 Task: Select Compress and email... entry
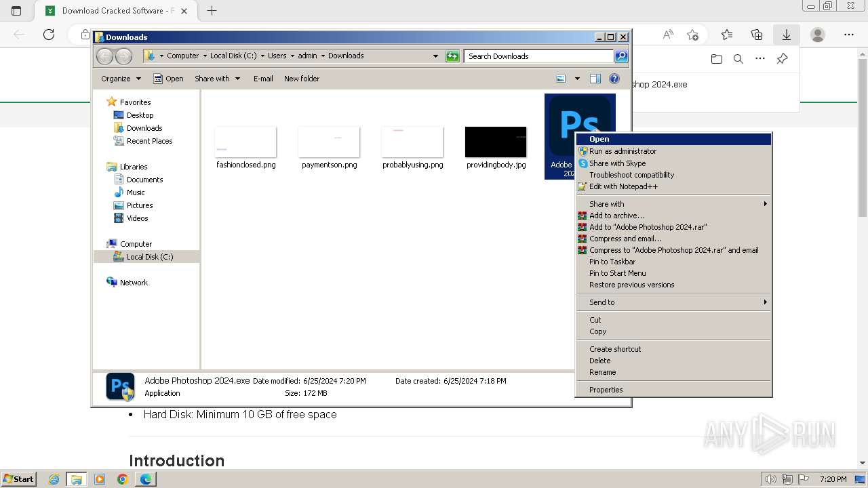673,239
